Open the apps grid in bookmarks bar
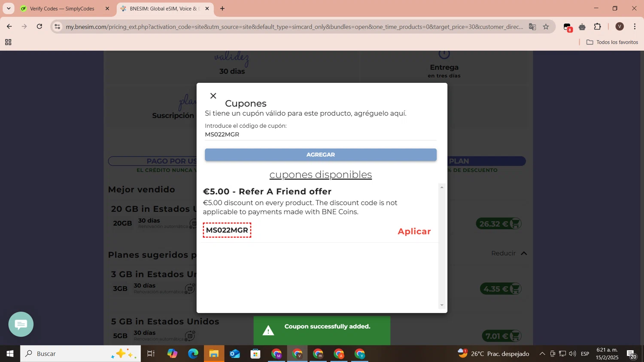The height and width of the screenshot is (362, 644). tap(8, 42)
